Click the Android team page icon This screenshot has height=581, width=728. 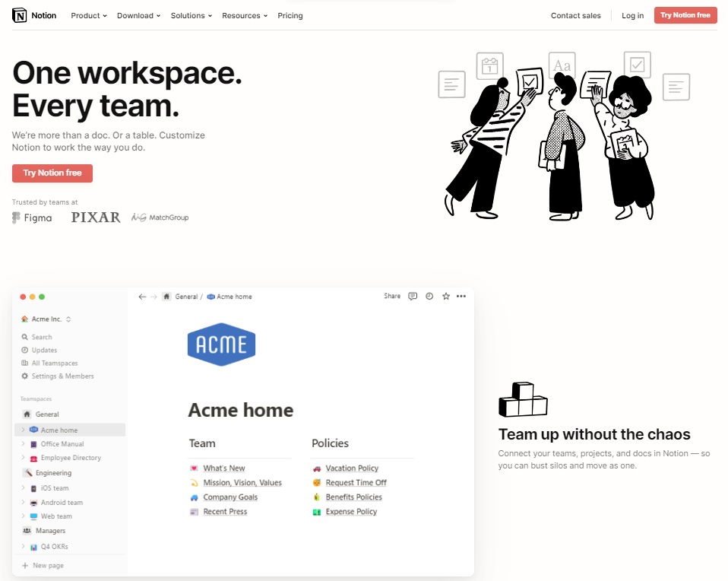pos(33,503)
